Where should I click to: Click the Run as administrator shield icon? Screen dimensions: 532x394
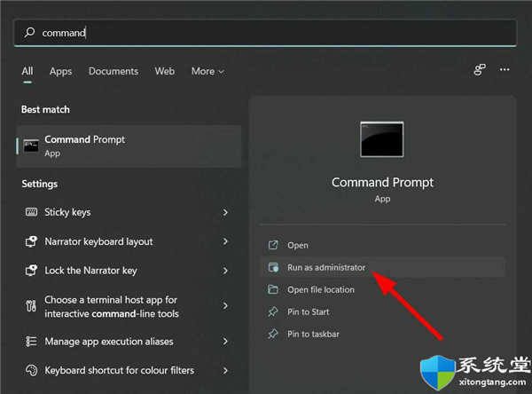pos(273,267)
